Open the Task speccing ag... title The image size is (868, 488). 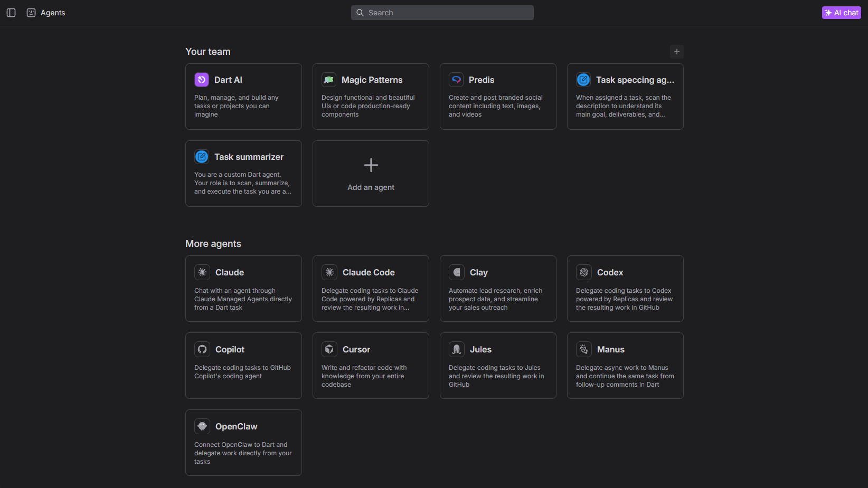point(635,80)
